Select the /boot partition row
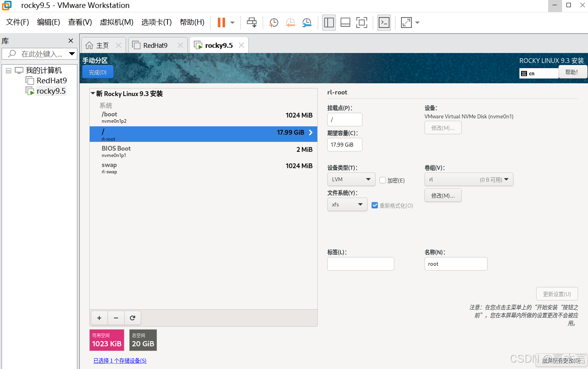This screenshot has width=588, height=369. pyautogui.click(x=203, y=117)
